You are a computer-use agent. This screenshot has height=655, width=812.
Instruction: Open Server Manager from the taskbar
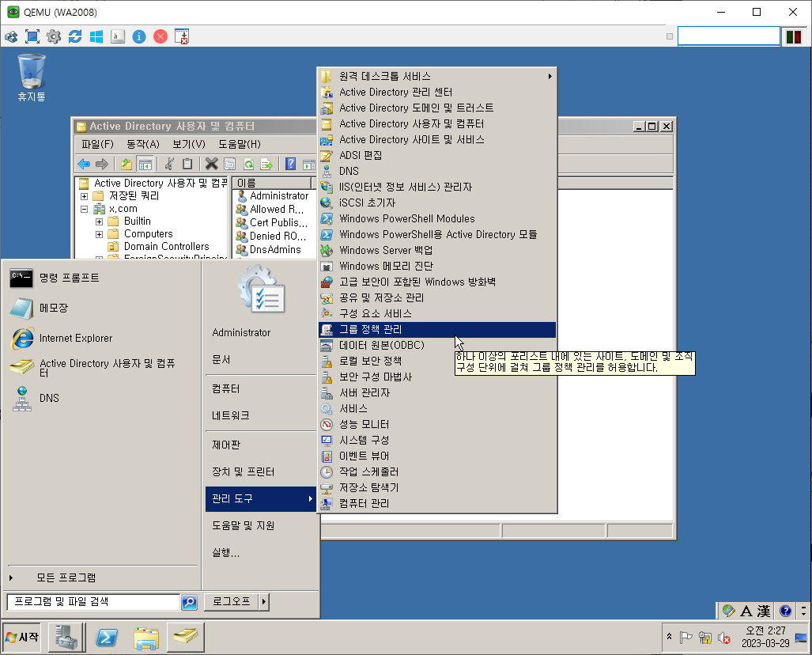point(66,638)
